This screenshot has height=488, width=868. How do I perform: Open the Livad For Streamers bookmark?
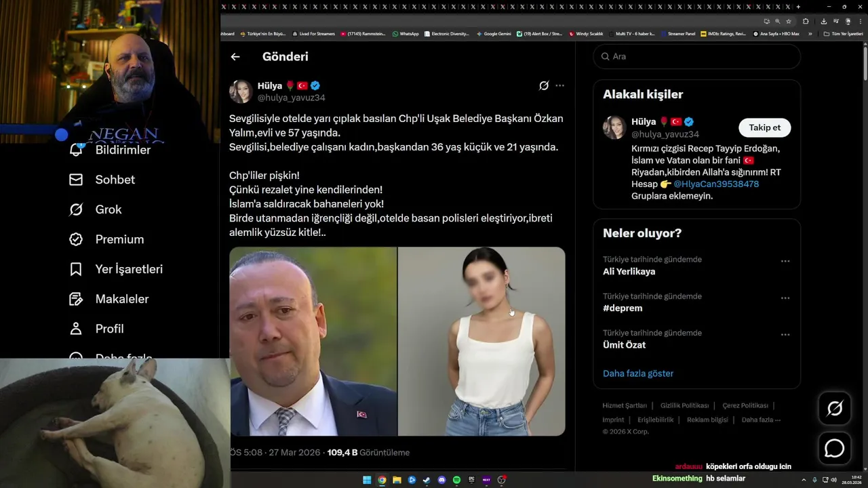click(314, 33)
